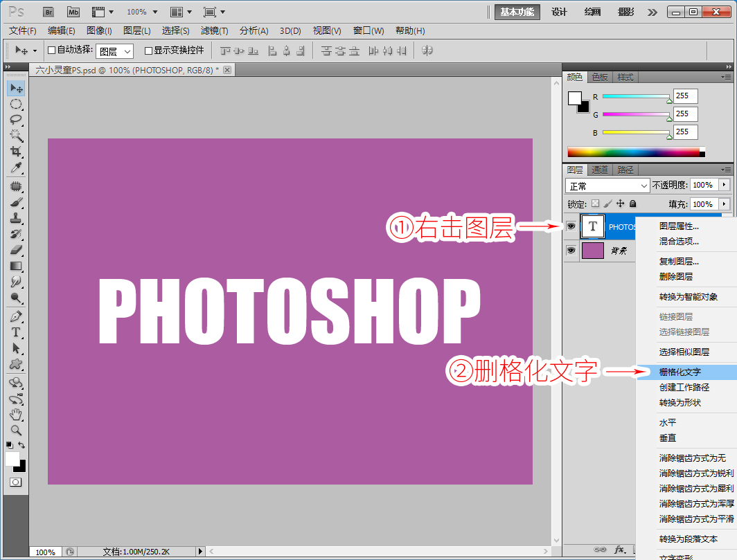The width and height of the screenshot is (737, 560).
Task: Select the History Brush tool
Action: [x=16, y=234]
